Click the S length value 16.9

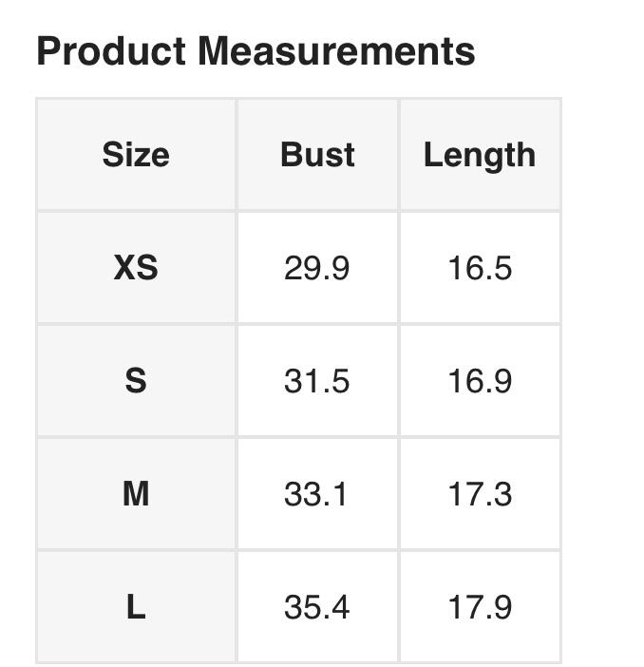click(x=480, y=381)
